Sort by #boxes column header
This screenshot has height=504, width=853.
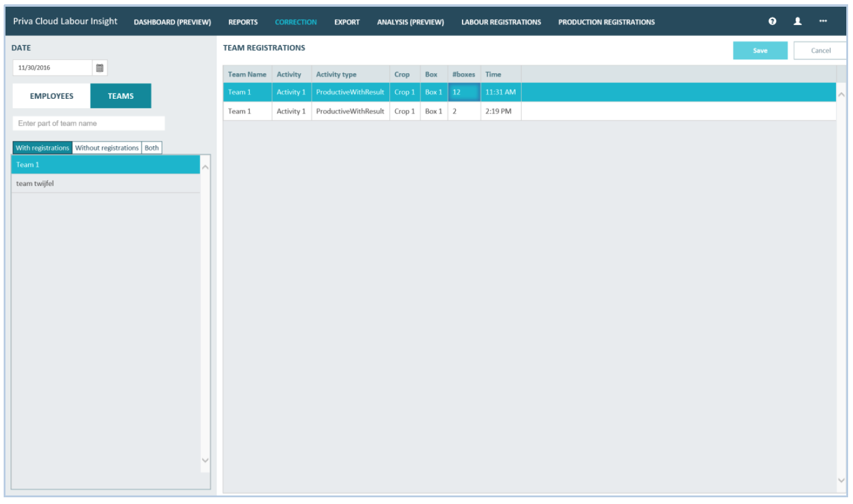pyautogui.click(x=464, y=74)
